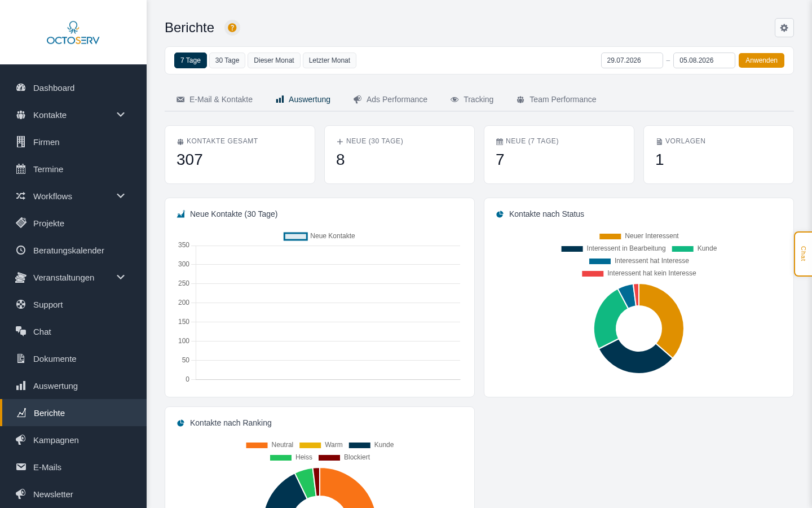Click the end date field 05.08.2026

(704, 60)
